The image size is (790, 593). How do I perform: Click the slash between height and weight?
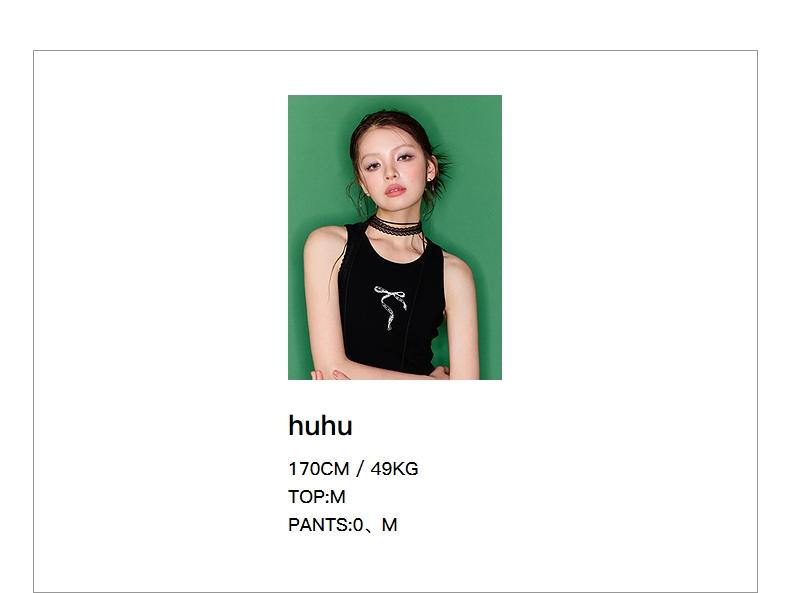pos(360,469)
